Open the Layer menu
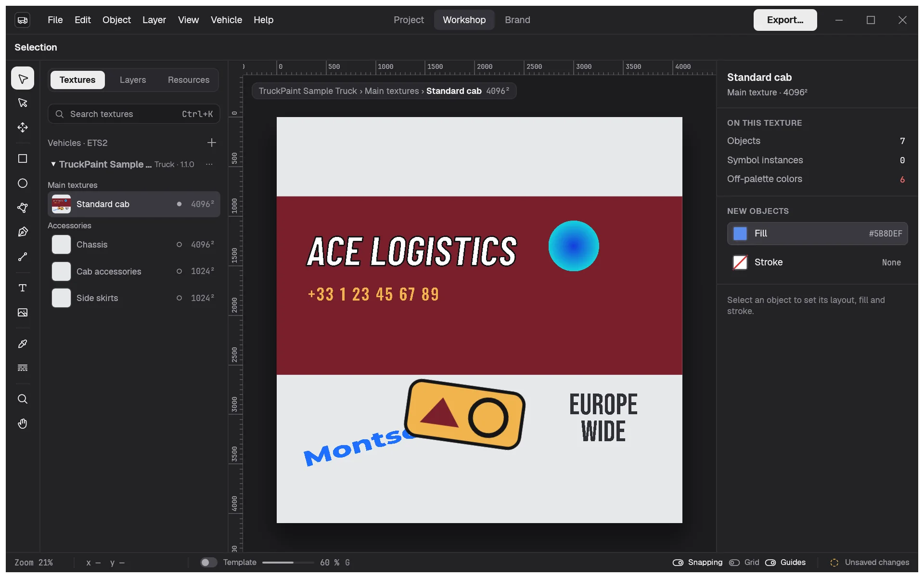Viewport: 924px width, 578px height. click(x=154, y=20)
